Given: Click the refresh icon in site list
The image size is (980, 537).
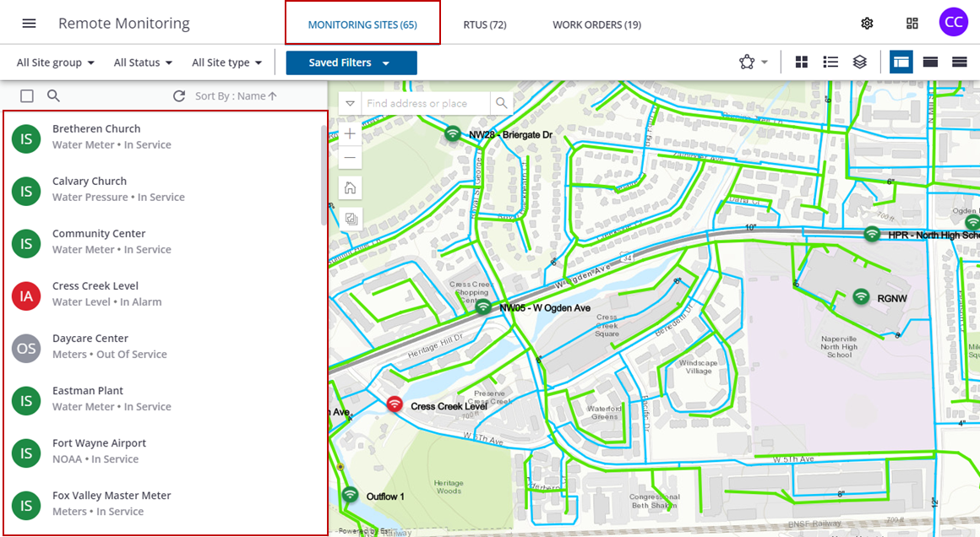Looking at the screenshot, I should (x=178, y=96).
